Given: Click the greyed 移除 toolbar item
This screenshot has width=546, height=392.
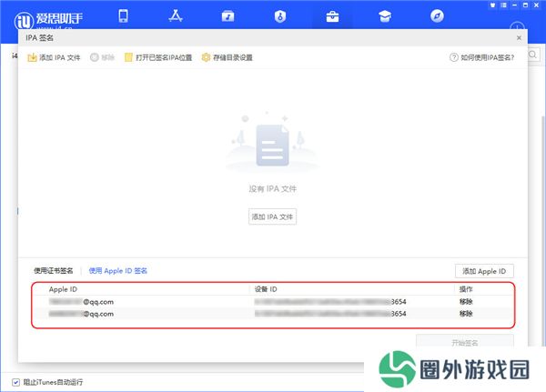Looking at the screenshot, I should coord(102,57).
